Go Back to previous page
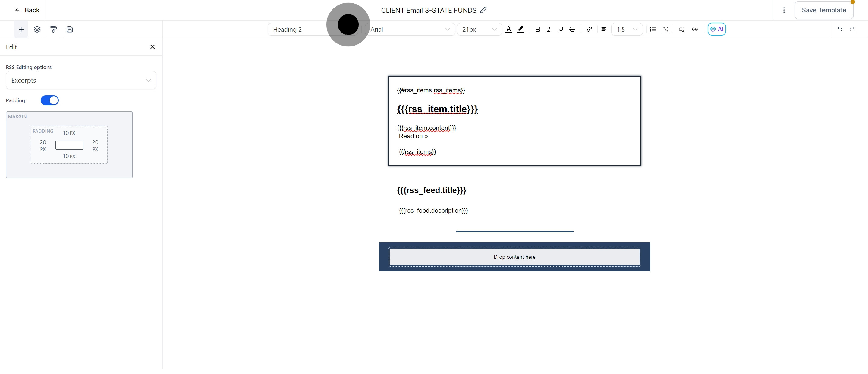 click(27, 10)
